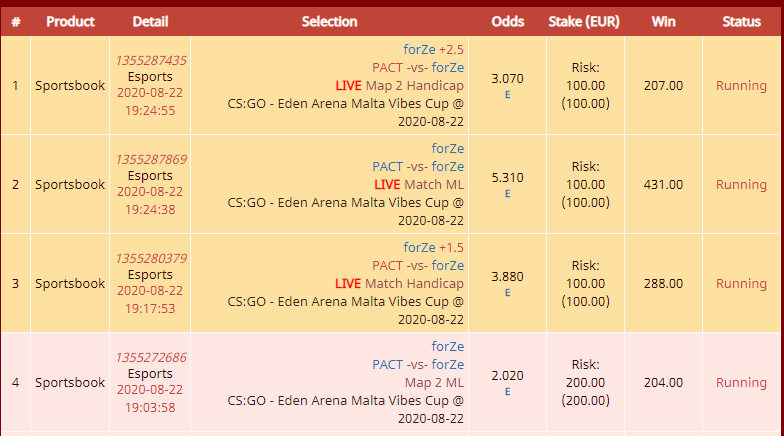Open bet ID 1355287869
This screenshot has height=436, width=784.
click(151, 160)
